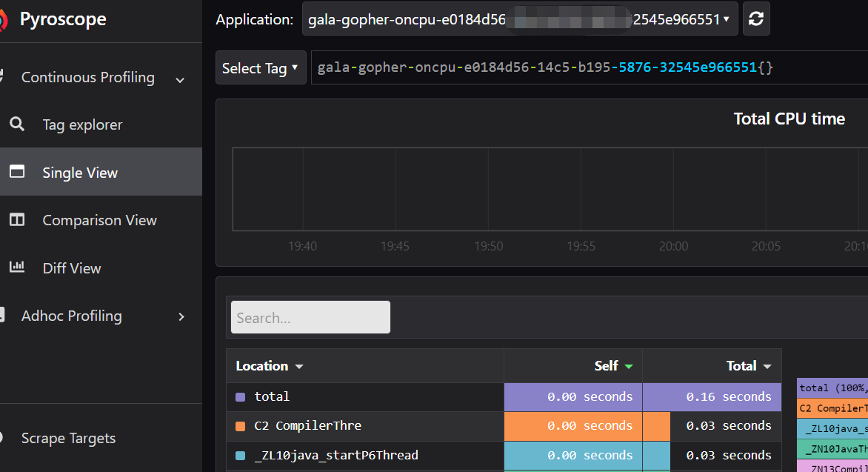This screenshot has height=472, width=868.
Task: Expand the Adhoc Profiling submenu arrow
Action: click(x=181, y=316)
